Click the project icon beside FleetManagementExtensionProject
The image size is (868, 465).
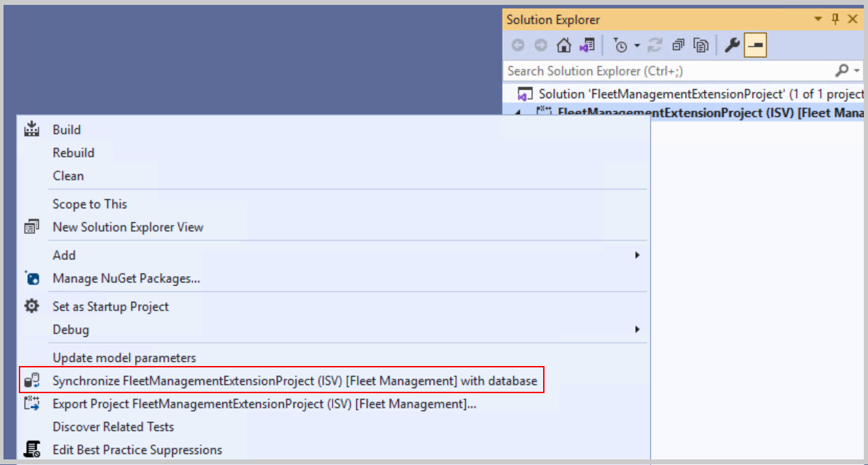[x=544, y=111]
